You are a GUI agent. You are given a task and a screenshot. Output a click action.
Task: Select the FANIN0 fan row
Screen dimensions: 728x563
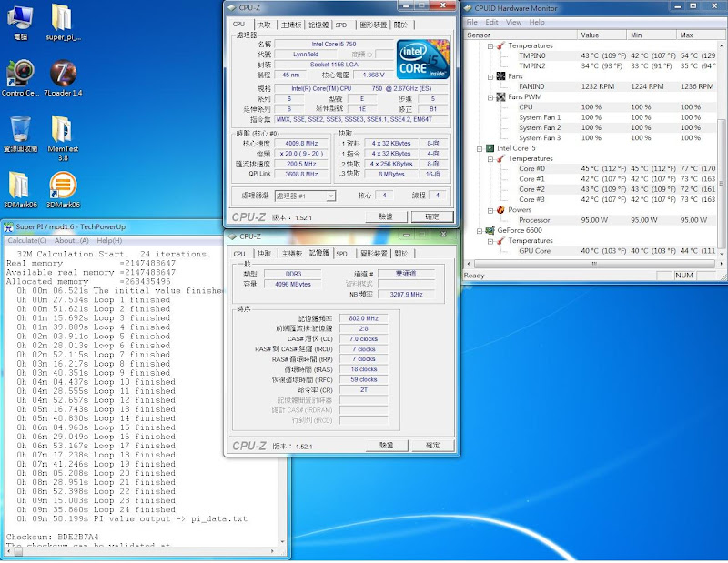click(x=616, y=86)
